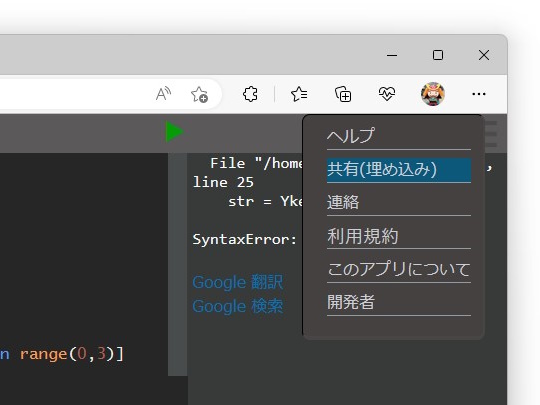The image size is (540, 405).
Task: Select the ヘルプ menu entry
Action: [399, 136]
